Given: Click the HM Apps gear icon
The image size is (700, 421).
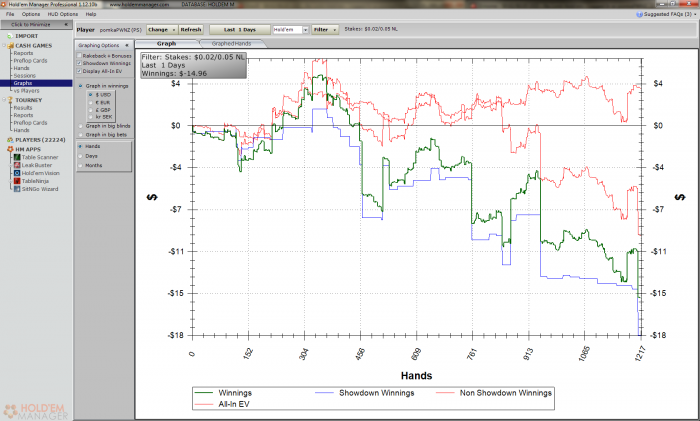Looking at the screenshot, I should coord(10,149).
